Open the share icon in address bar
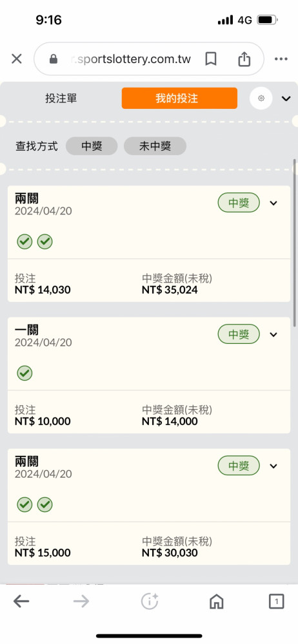 tap(244, 59)
